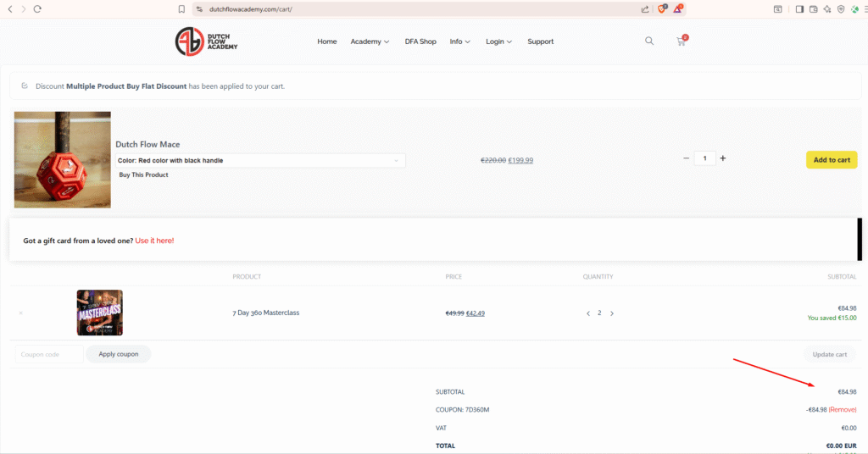Viewport: 868px width, 454px height.
Task: Click the share icon in the address bar
Action: click(645, 8)
